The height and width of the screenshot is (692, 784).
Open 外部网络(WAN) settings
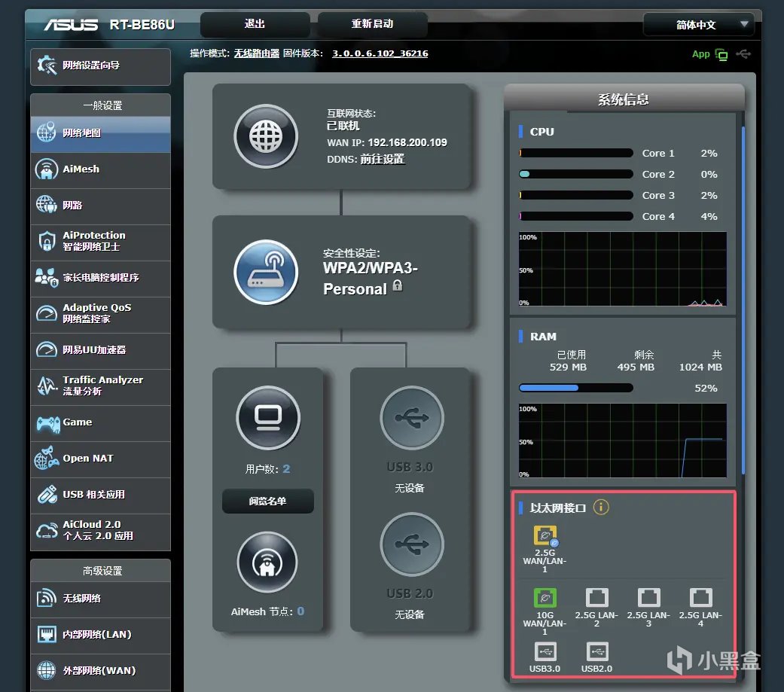tap(100, 671)
